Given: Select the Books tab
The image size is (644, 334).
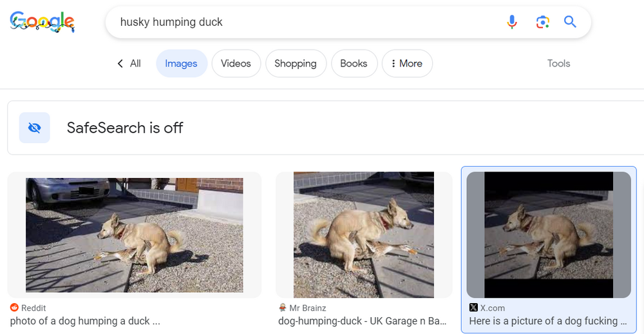Looking at the screenshot, I should click(x=354, y=63).
